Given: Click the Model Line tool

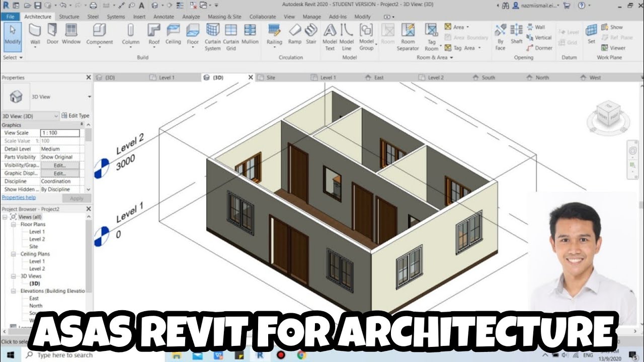Looking at the screenshot, I should coord(347,37).
